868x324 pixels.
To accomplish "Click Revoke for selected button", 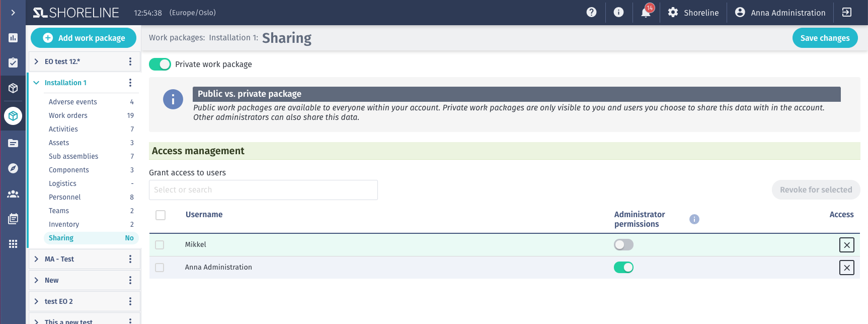I will click(x=816, y=190).
